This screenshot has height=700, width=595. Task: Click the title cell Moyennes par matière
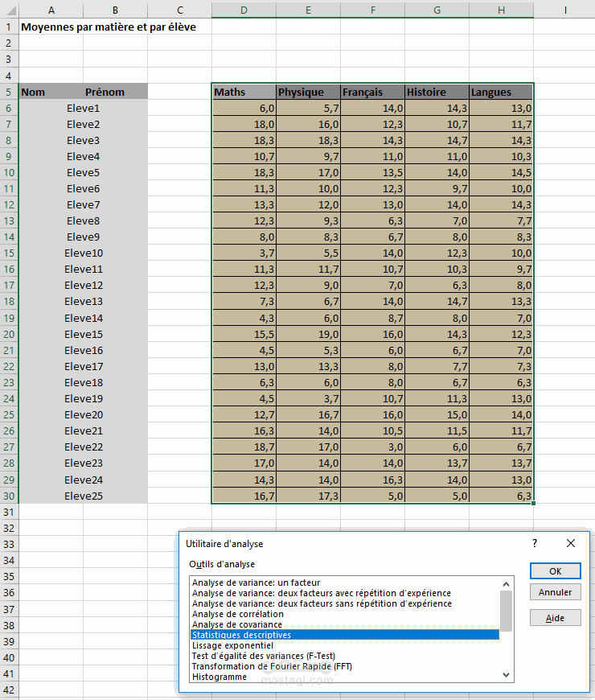(109, 27)
